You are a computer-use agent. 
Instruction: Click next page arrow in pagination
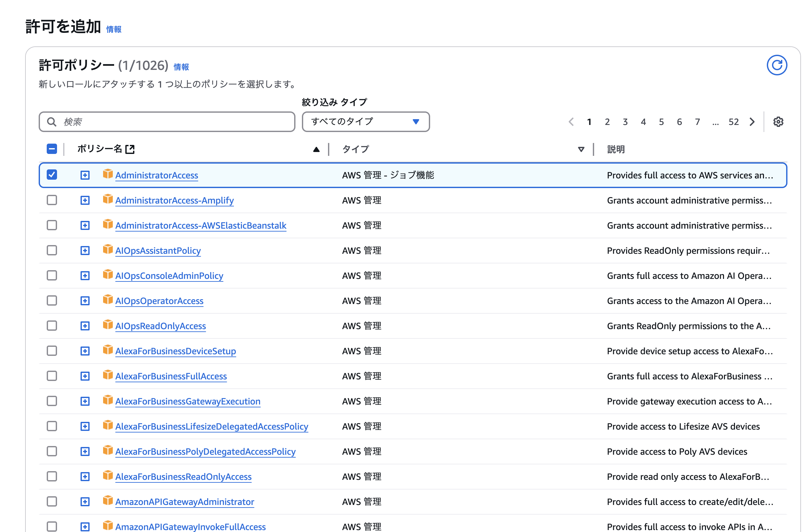tap(752, 122)
